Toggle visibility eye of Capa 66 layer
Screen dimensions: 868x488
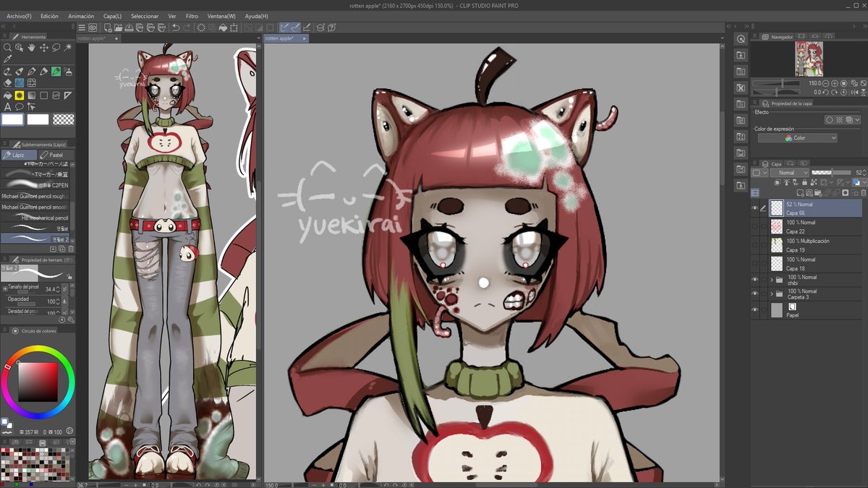coord(754,208)
